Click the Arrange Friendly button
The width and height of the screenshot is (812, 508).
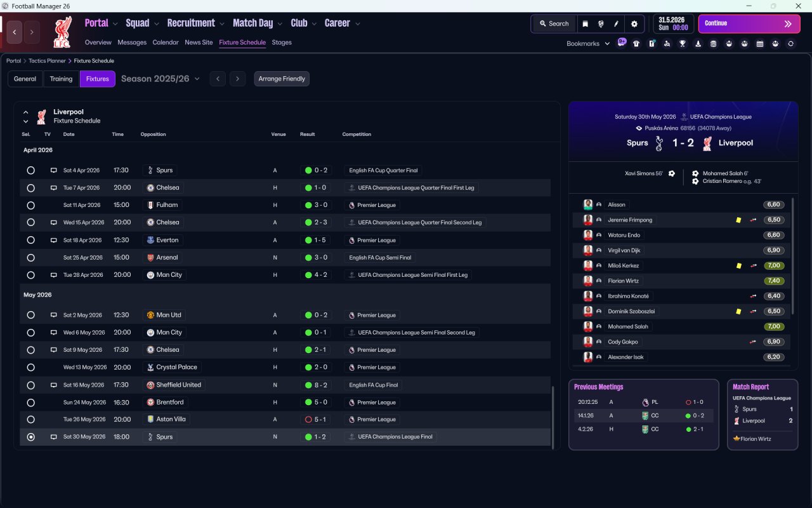coord(282,79)
